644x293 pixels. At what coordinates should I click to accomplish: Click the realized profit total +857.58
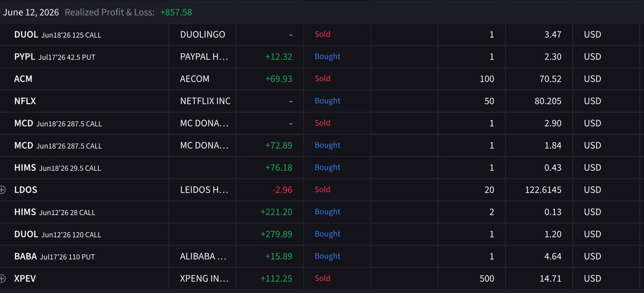[176, 12]
